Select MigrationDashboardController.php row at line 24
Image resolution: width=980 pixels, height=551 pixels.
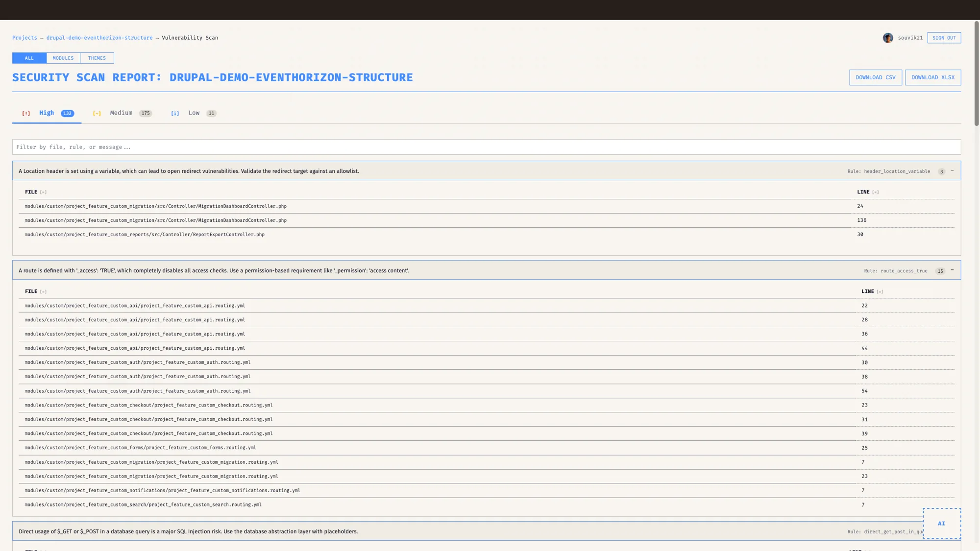pyautogui.click(x=487, y=206)
